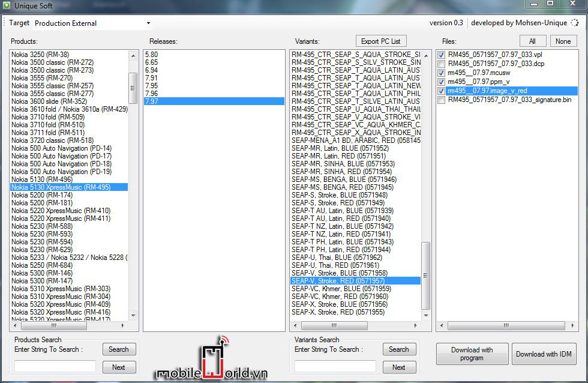Select release 7.96 in Releases list
This screenshot has height=383, width=588.
[214, 94]
